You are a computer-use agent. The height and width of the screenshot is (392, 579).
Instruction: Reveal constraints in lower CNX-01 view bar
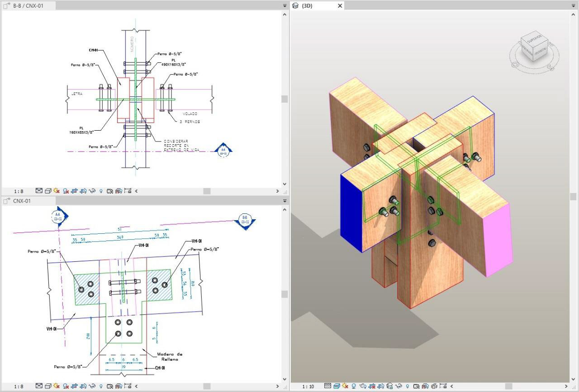(128, 386)
